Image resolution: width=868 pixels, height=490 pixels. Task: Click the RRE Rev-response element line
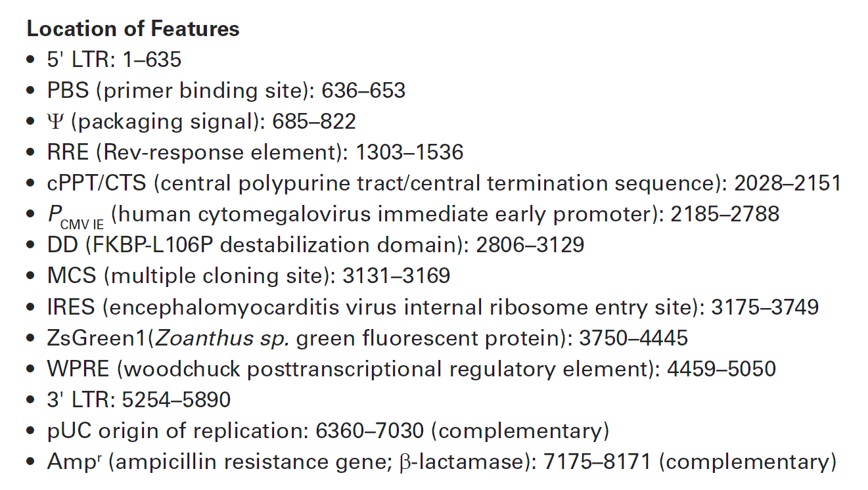pyautogui.click(x=255, y=152)
